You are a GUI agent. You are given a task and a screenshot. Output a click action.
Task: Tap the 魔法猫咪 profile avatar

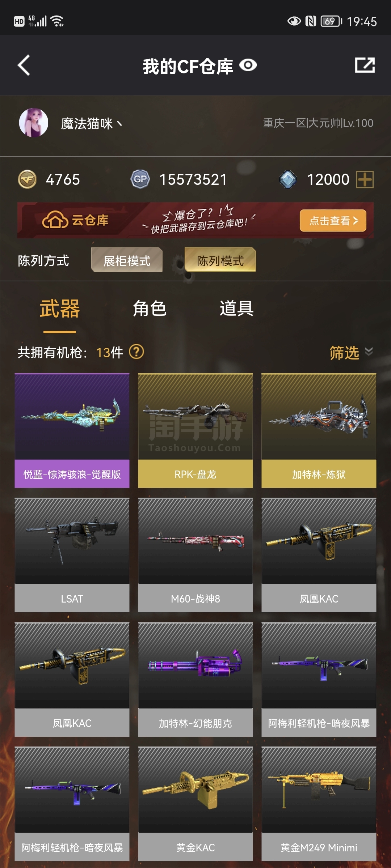pyautogui.click(x=33, y=123)
